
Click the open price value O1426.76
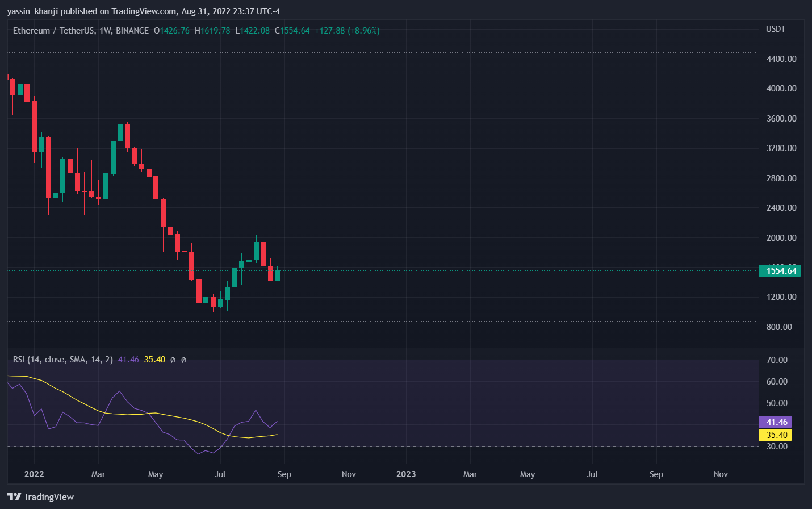[172, 31]
